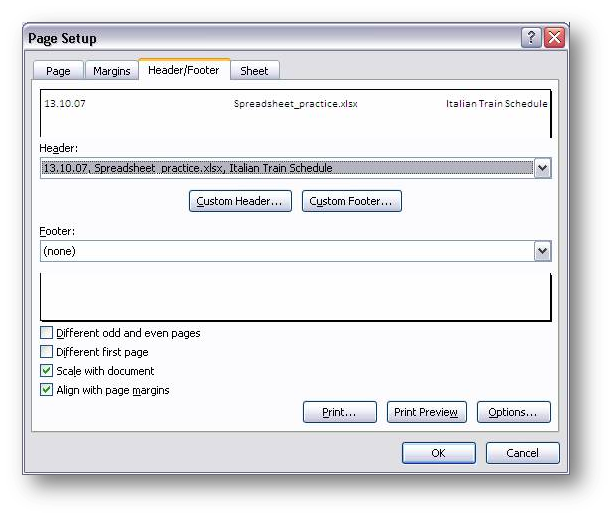The width and height of the screenshot is (612, 517).
Task: Disable Align with page margins
Action: (x=47, y=390)
